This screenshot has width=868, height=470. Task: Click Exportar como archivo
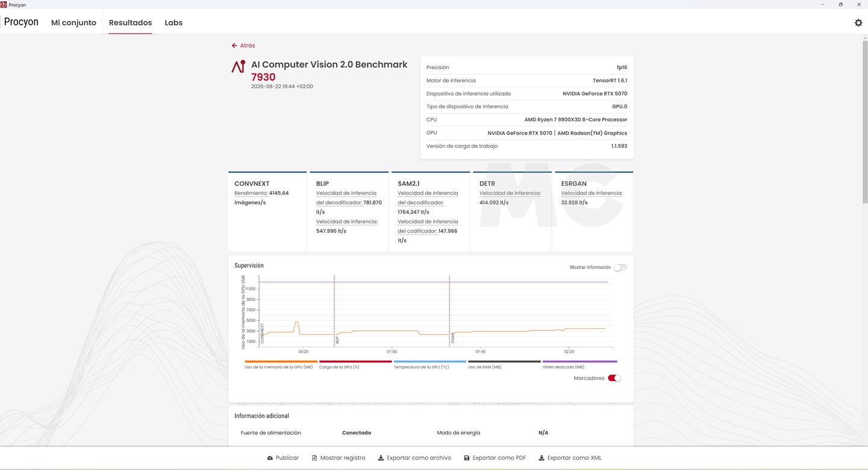(414, 458)
